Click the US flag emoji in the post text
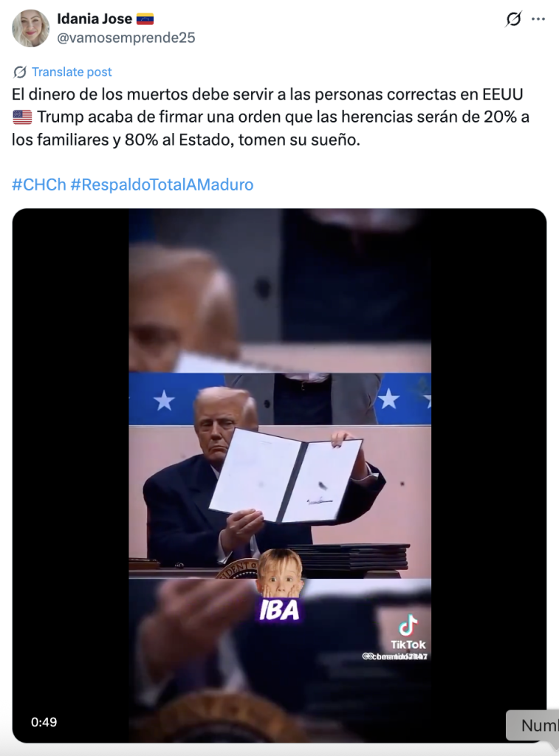Screen dimensions: 559x756 point(22,117)
